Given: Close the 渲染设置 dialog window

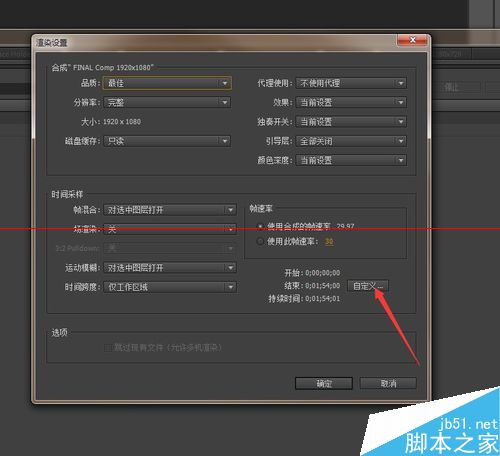Looking at the screenshot, I should click(x=412, y=40).
